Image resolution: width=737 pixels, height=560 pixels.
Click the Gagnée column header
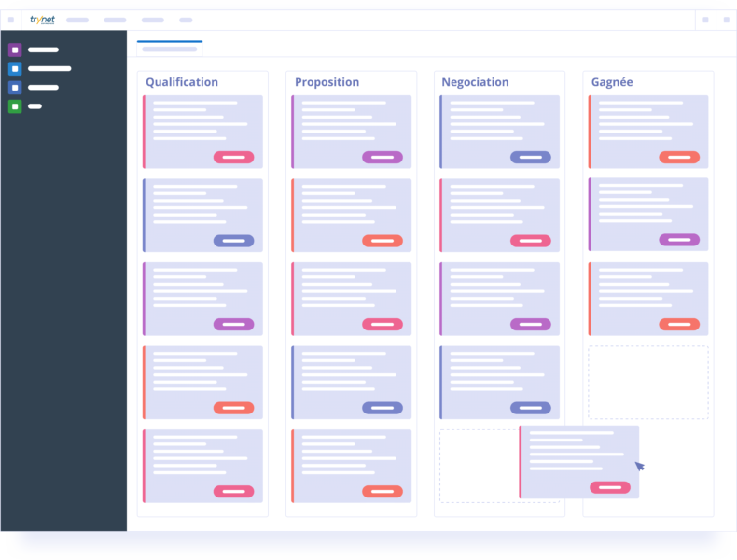[612, 82]
